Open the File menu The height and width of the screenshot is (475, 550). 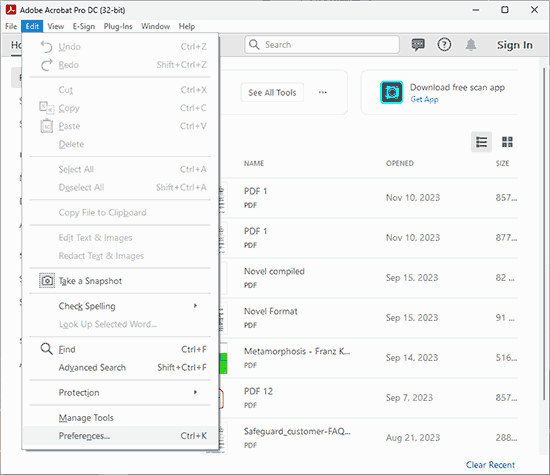[11, 26]
